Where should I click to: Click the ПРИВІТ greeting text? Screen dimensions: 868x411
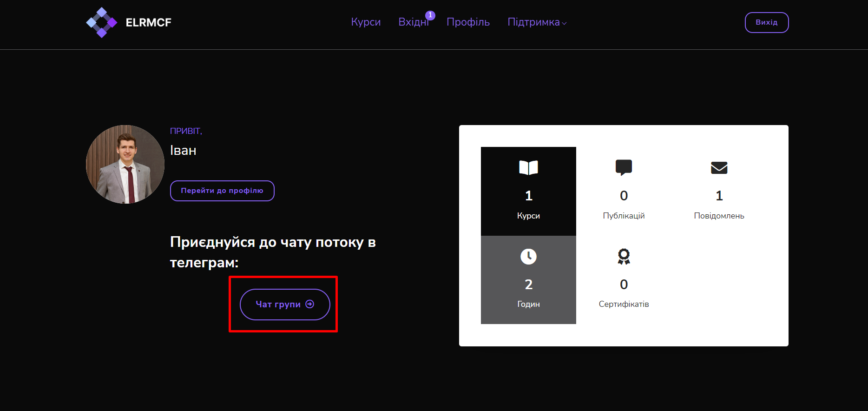pyautogui.click(x=186, y=131)
